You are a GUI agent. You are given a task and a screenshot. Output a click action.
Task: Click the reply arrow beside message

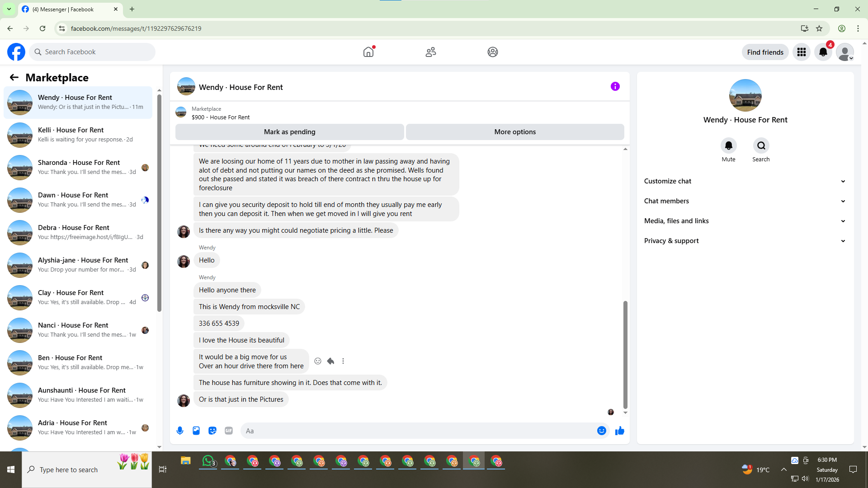(330, 361)
